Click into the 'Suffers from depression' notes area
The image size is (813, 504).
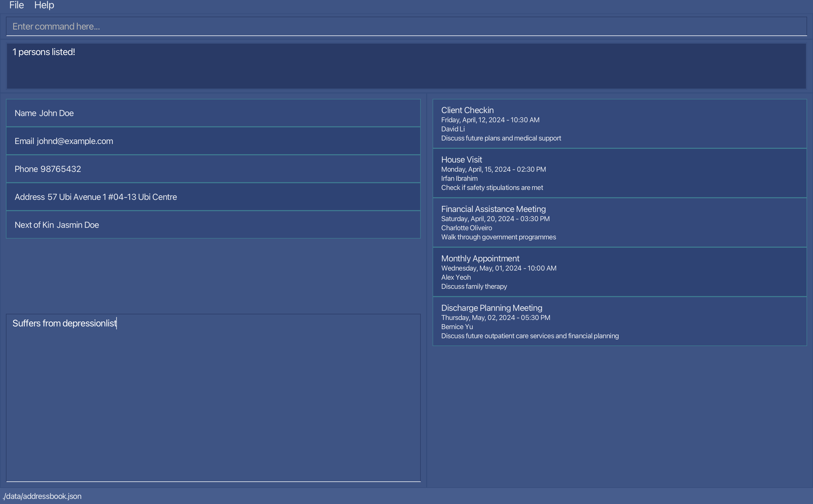(213, 397)
